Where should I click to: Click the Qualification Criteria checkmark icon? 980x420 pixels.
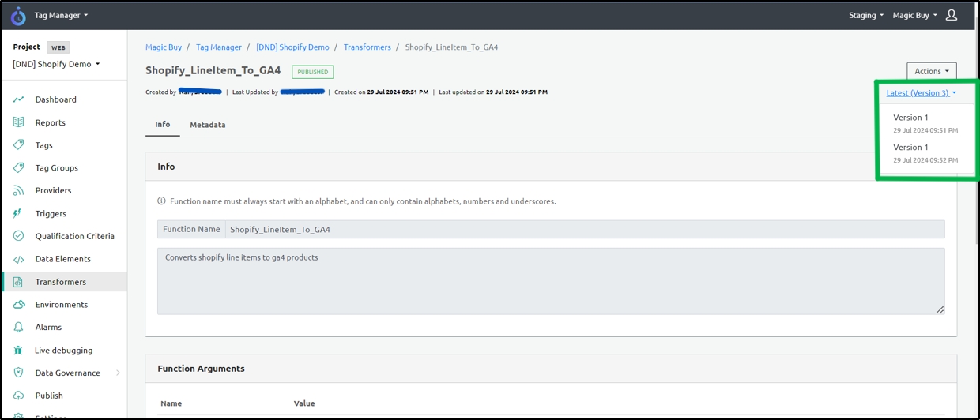[19, 236]
